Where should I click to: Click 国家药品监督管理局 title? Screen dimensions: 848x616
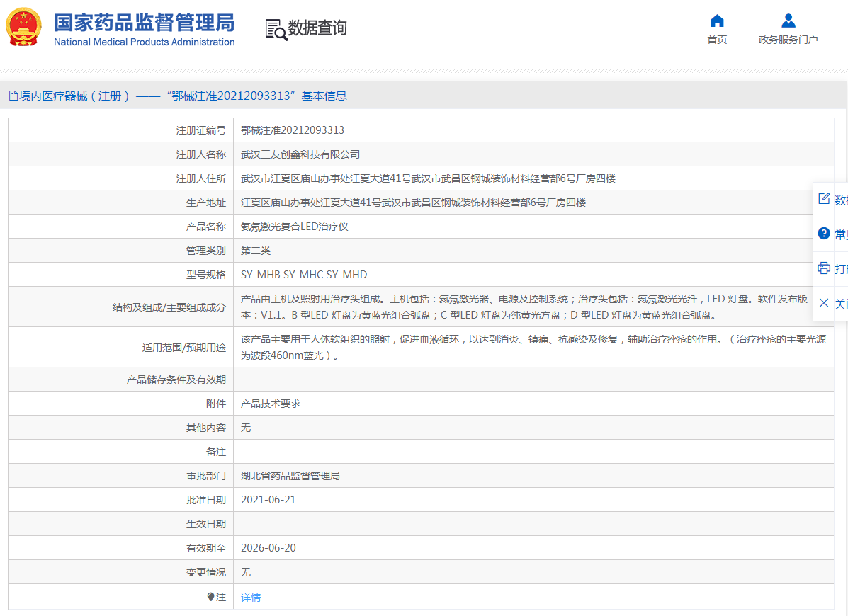pyautogui.click(x=145, y=23)
